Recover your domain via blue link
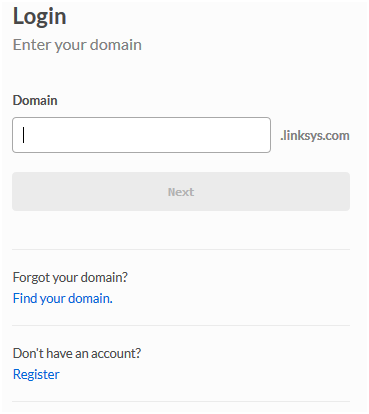The width and height of the screenshot is (369, 414). point(63,298)
